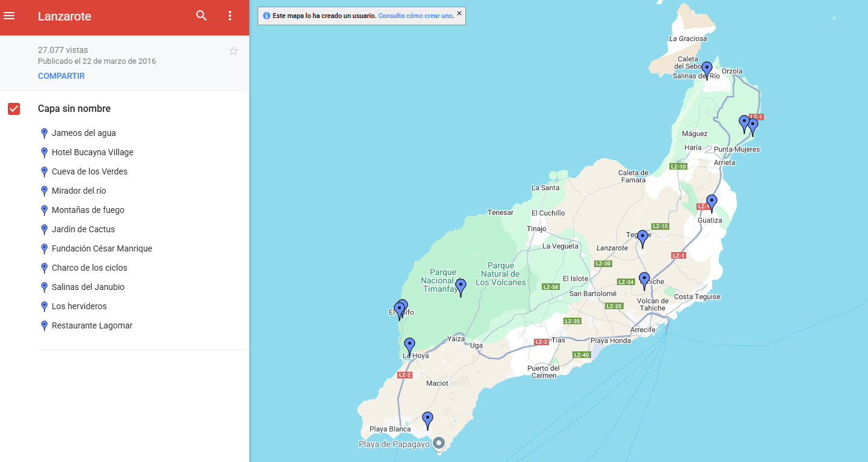Viewport: 868px width, 462px height.
Task: Select Fundación César Manrique in the list
Action: click(102, 248)
